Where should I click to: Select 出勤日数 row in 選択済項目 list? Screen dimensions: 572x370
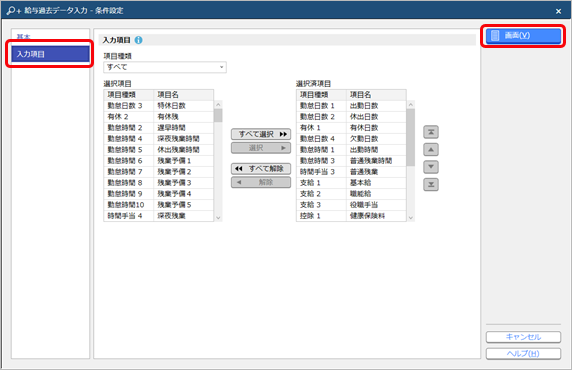(x=351, y=106)
